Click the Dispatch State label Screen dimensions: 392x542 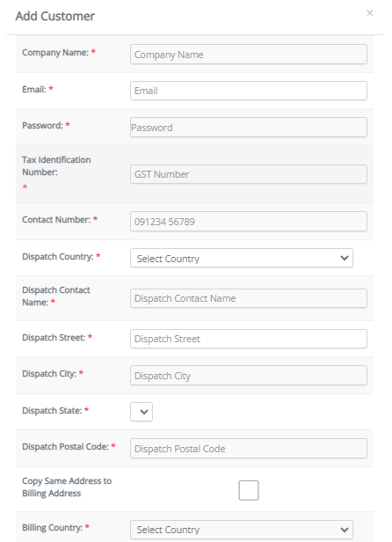[52, 411]
